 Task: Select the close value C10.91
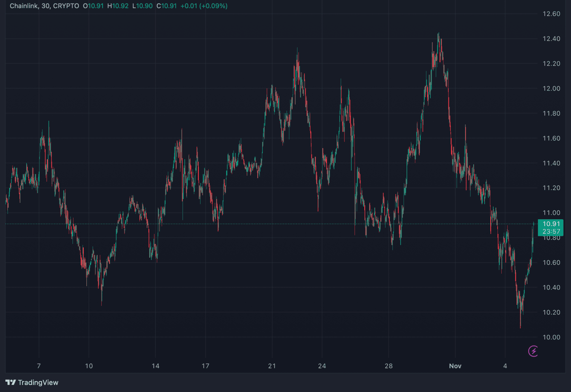[x=167, y=6]
